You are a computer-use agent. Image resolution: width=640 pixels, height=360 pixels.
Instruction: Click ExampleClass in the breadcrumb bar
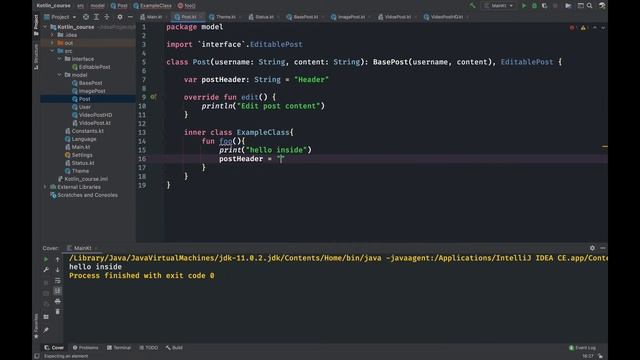(153, 6)
